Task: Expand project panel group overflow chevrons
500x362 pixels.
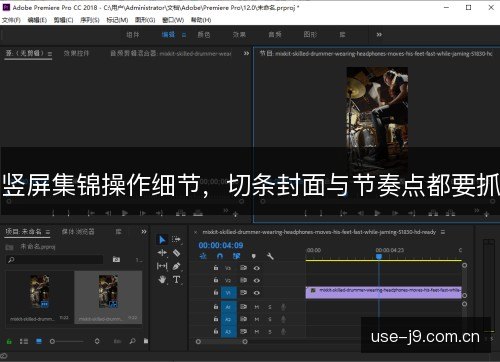Action: (144, 231)
